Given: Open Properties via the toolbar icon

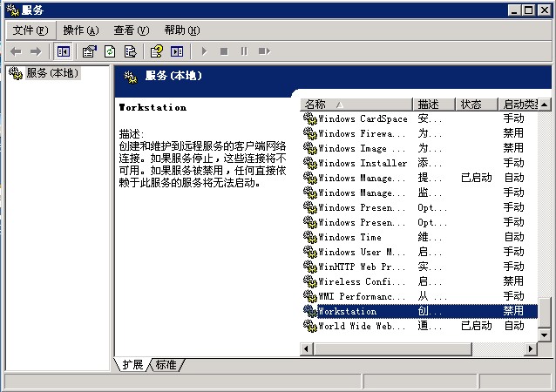Looking at the screenshot, I should 89,51.
